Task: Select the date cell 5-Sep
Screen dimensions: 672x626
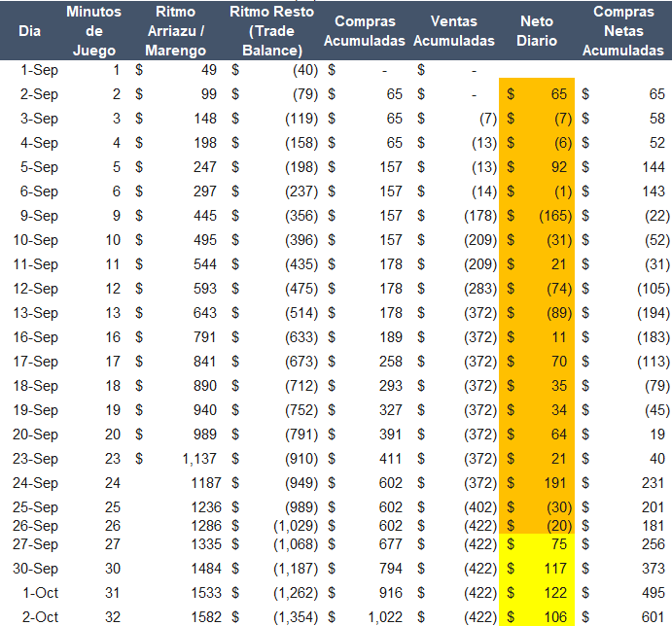Action: click(x=39, y=167)
